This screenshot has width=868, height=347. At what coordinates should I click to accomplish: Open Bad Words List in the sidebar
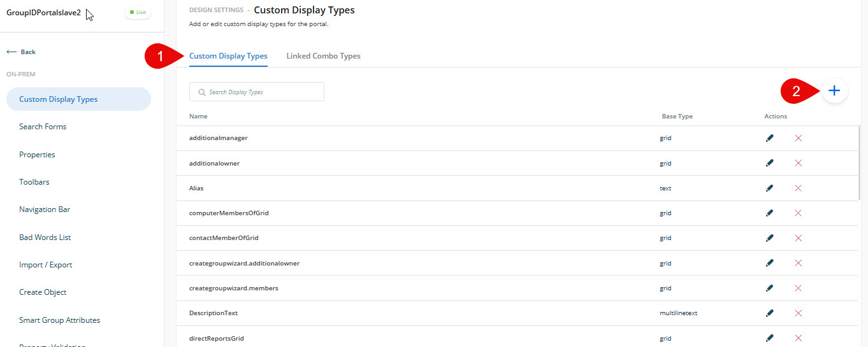click(45, 237)
